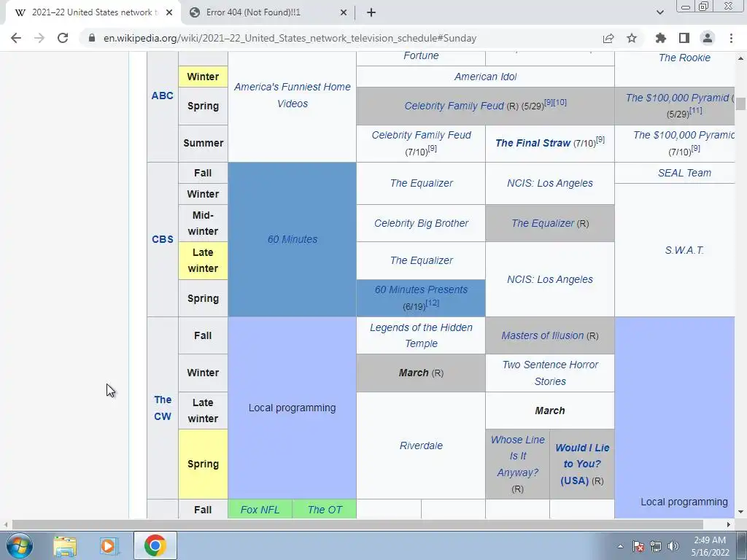Open the tab search dropdown arrow

tap(659, 13)
